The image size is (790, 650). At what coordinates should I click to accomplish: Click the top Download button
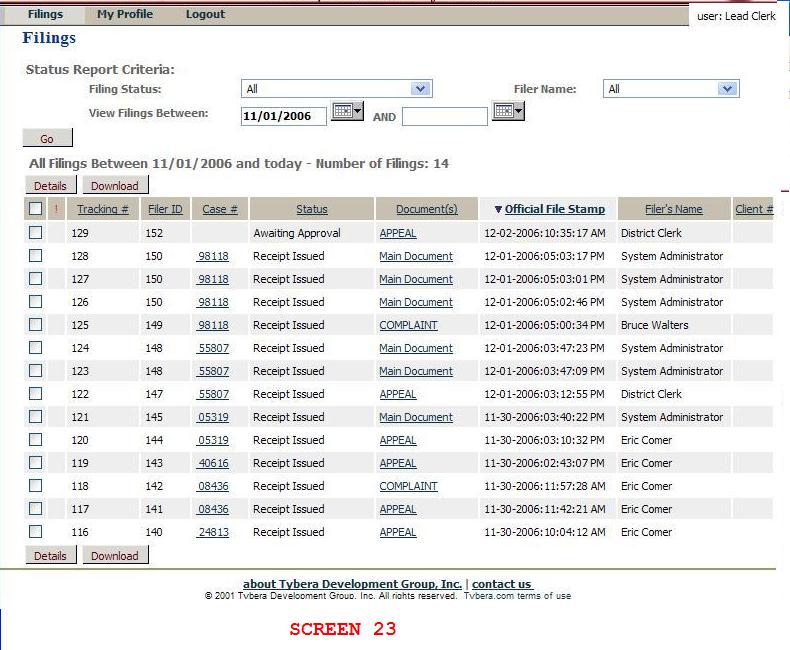pos(115,185)
